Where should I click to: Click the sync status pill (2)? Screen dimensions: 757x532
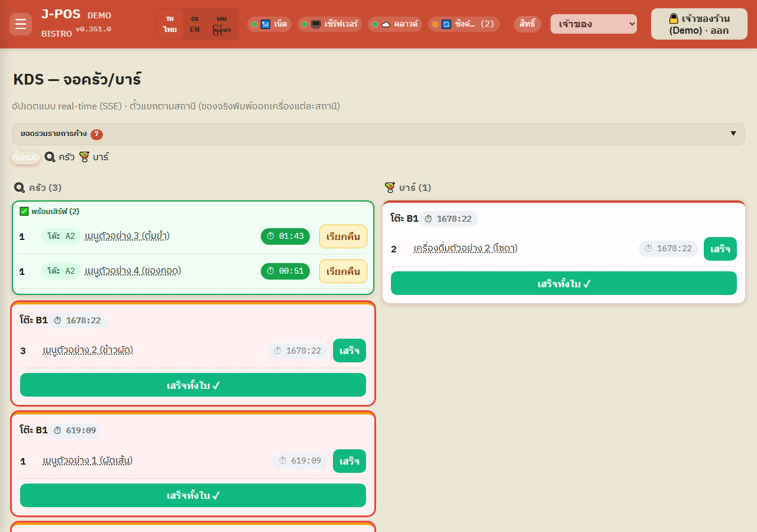(464, 24)
